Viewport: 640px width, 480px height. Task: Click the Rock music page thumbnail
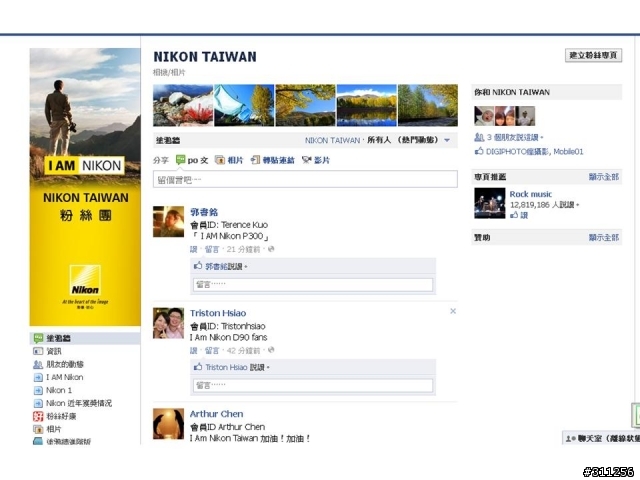pyautogui.click(x=489, y=203)
